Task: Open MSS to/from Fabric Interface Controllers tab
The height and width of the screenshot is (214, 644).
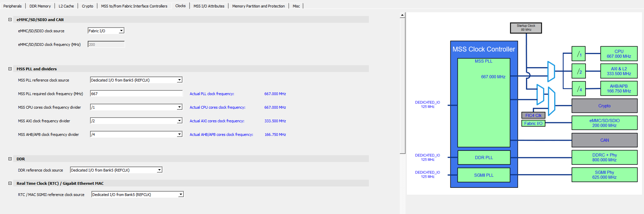Action: point(134,6)
